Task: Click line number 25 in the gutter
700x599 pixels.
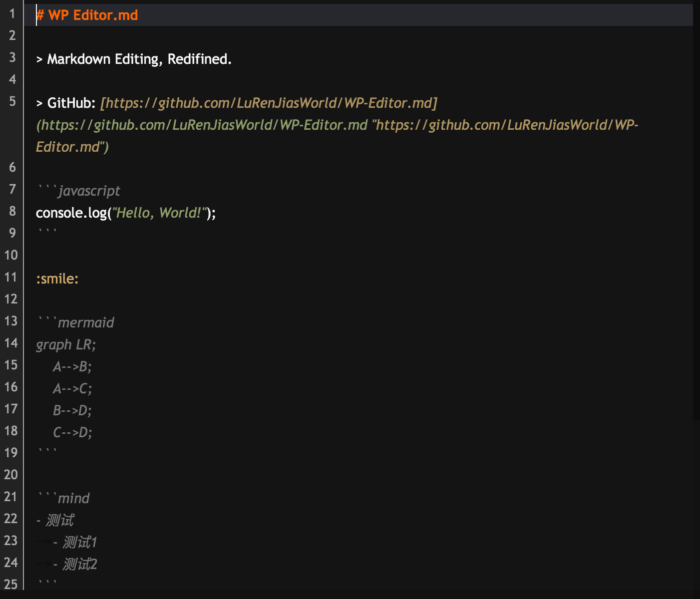Action: [11, 585]
